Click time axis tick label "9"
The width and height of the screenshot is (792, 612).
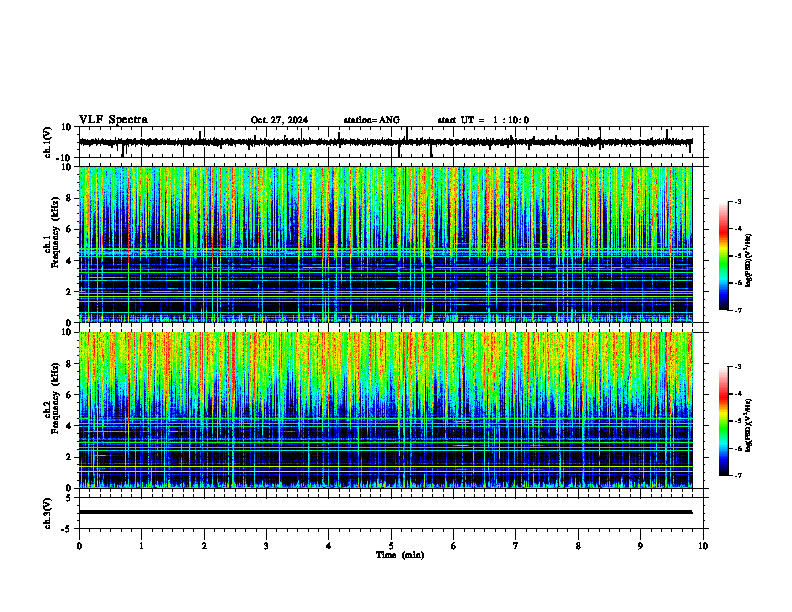(x=640, y=546)
